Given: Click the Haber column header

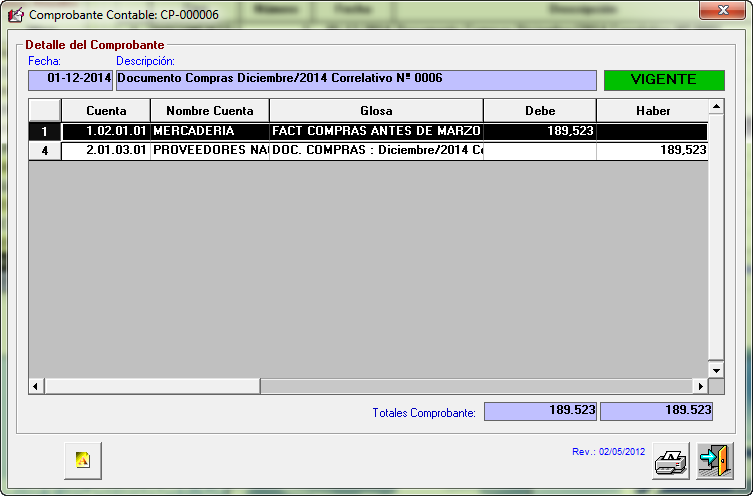Looking at the screenshot, I should click(653, 111).
